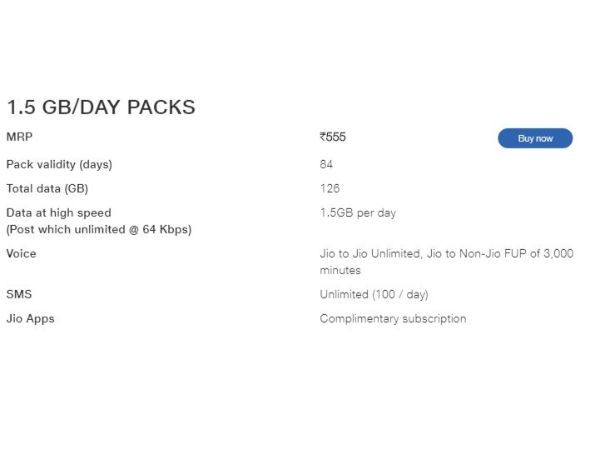Click the Buy now button

point(535,138)
